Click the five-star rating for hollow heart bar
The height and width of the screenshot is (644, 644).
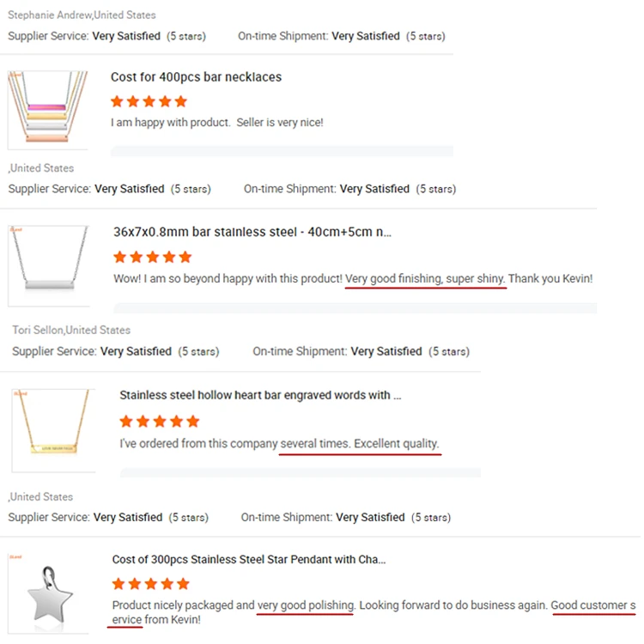(x=159, y=421)
